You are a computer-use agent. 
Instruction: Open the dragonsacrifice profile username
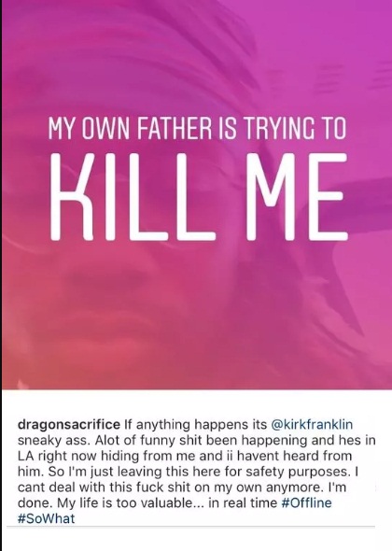[69, 425]
